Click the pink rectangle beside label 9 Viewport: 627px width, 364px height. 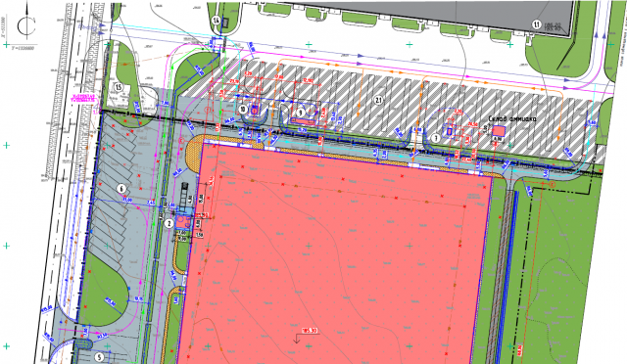(x=303, y=120)
